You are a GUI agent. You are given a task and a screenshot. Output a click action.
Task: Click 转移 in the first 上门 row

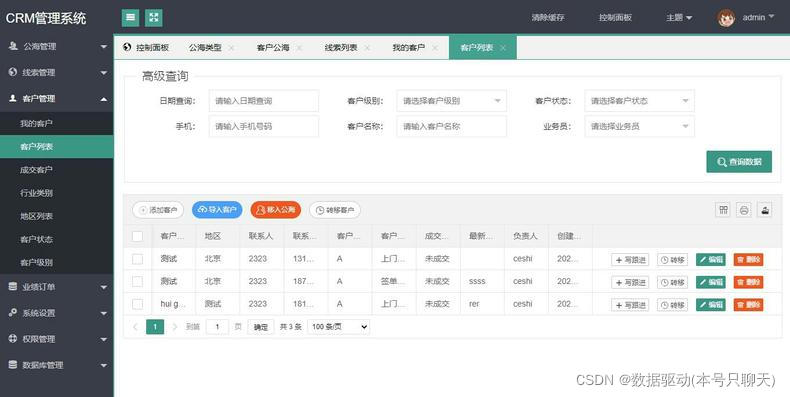tap(673, 260)
